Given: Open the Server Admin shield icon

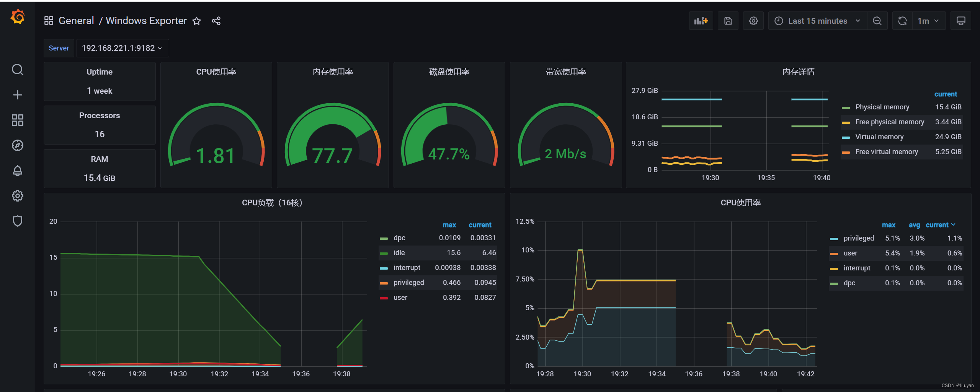Looking at the screenshot, I should point(18,221).
